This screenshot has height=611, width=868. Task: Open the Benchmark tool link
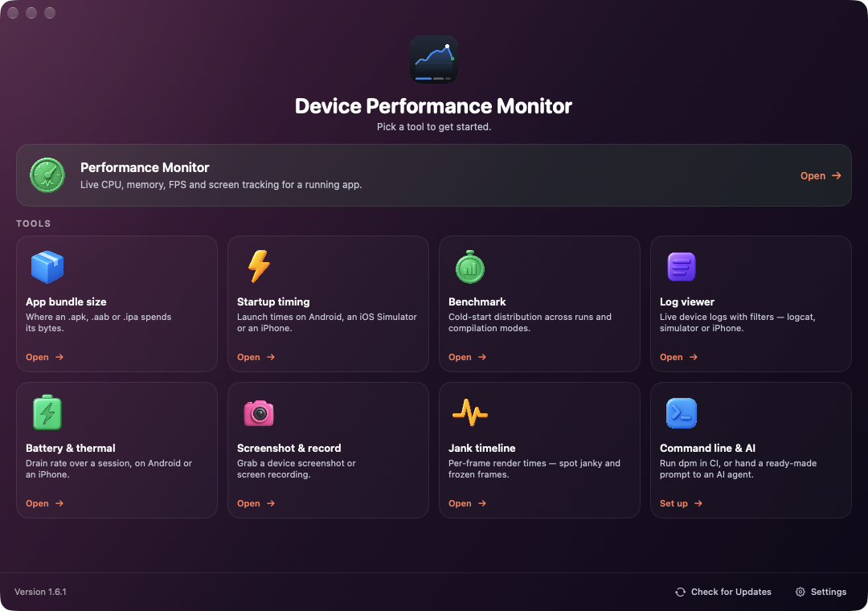pyautogui.click(x=468, y=357)
